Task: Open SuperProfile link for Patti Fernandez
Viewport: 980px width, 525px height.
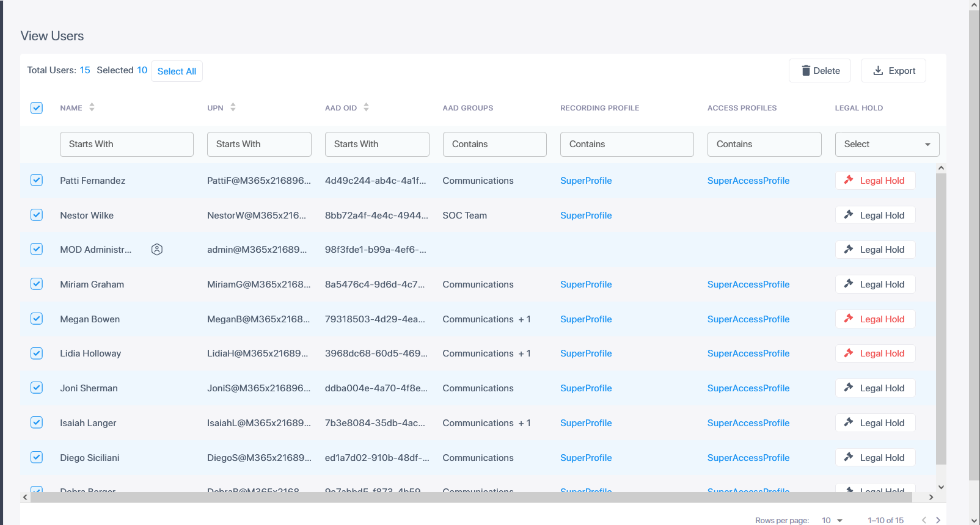Action: pos(586,181)
